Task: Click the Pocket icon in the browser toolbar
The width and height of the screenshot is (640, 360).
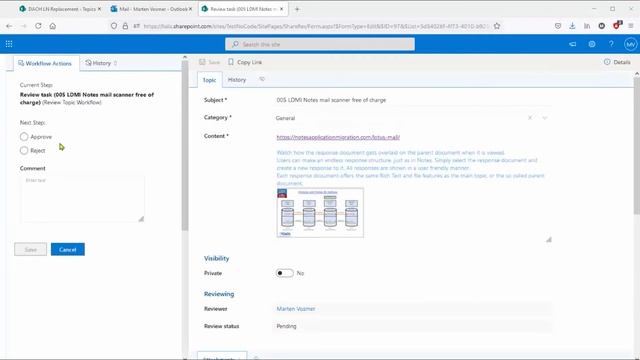Action: tap(558, 26)
